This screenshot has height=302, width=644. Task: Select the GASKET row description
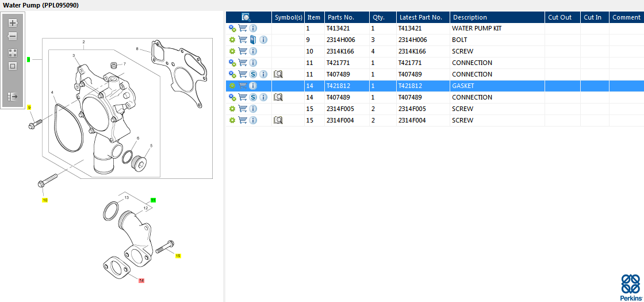coord(497,86)
